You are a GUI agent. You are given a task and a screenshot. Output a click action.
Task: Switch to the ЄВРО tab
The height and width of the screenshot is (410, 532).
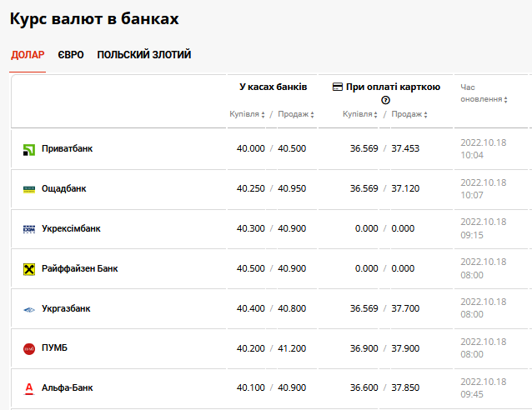(x=71, y=55)
